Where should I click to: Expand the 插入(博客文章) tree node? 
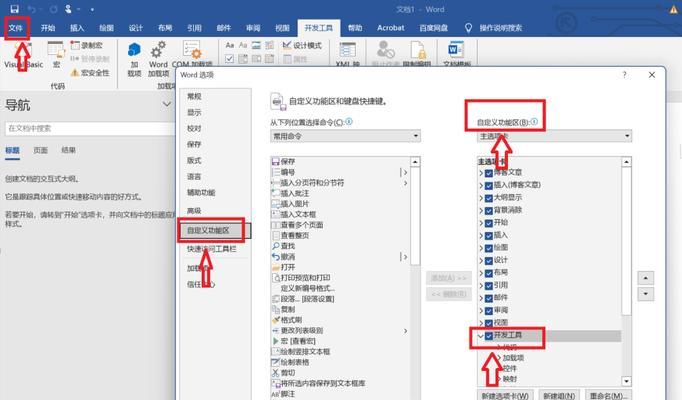481,185
